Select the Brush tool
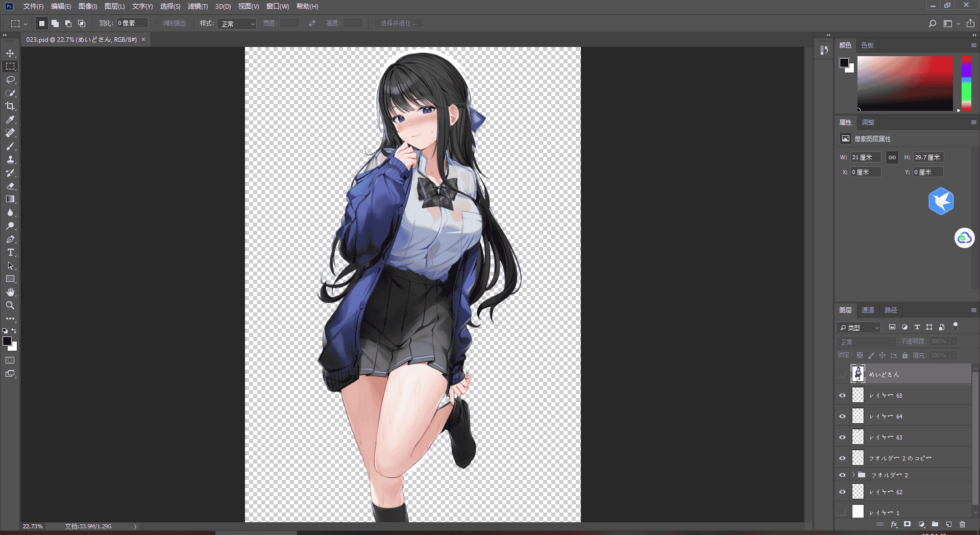Viewport: 980px width, 535px height. pos(10,146)
